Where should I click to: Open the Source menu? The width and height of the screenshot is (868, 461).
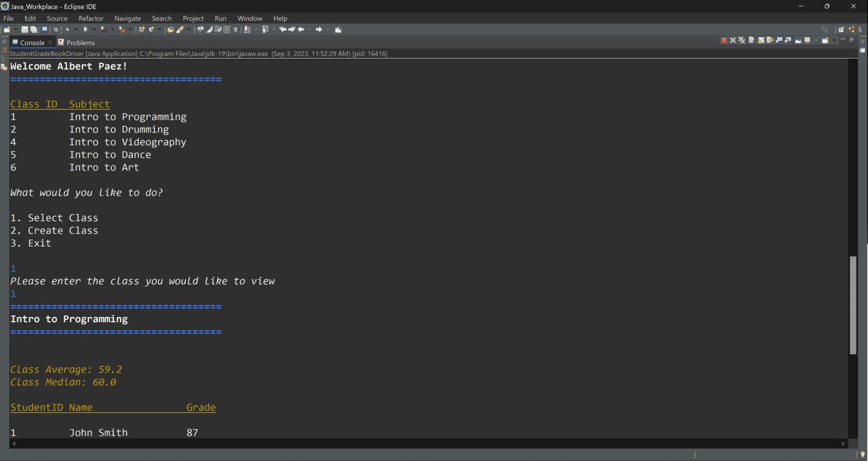(x=57, y=19)
